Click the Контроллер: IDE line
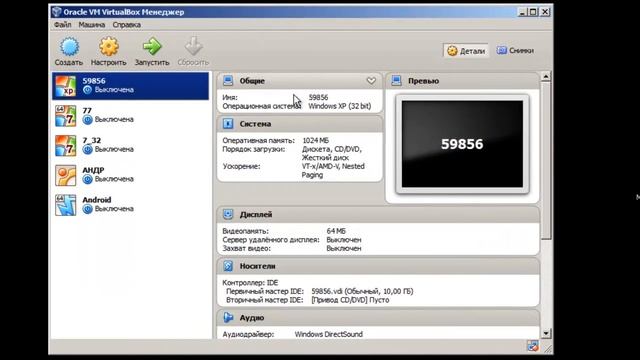Image resolution: width=640 pixels, height=360 pixels. (x=250, y=282)
